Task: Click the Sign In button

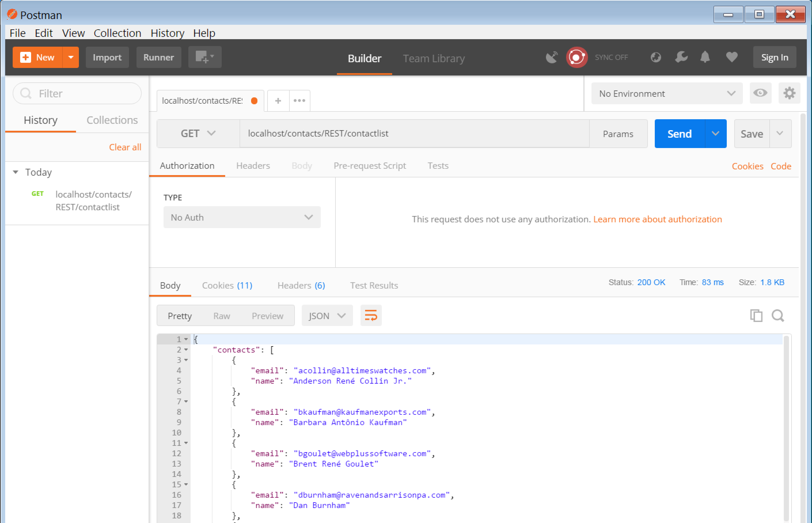Action: point(774,57)
